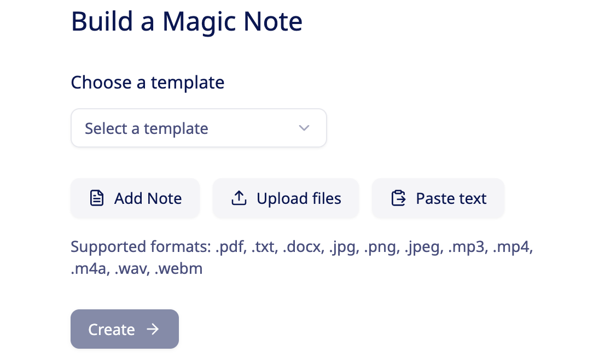
Task: Open the "Select a template" dropdown
Action: [199, 128]
